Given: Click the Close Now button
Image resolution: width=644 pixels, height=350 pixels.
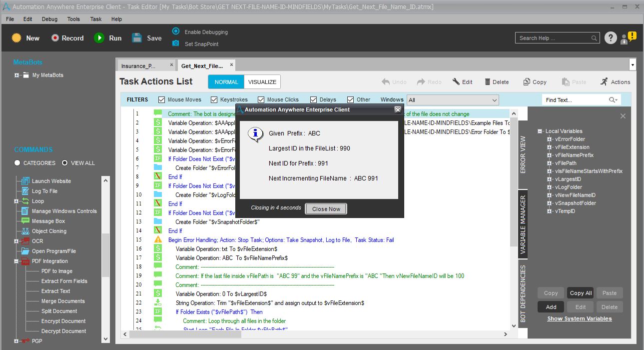Looking at the screenshot, I should click(326, 209).
